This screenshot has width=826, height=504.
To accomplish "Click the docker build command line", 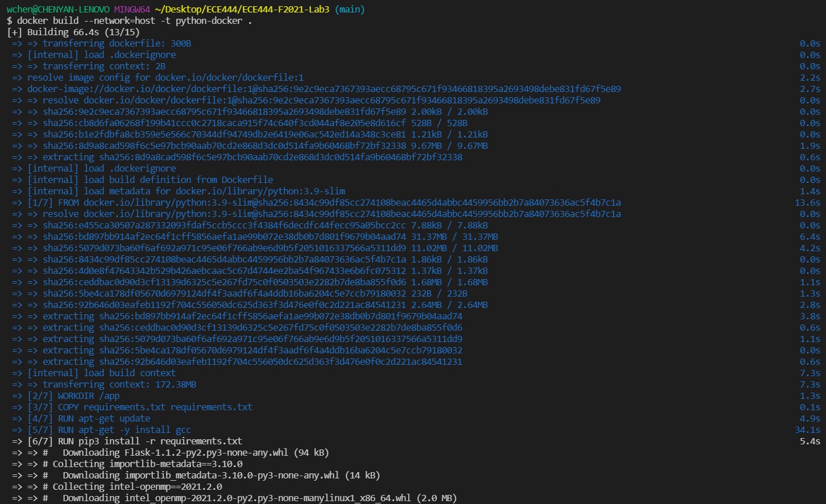I will [129, 21].
